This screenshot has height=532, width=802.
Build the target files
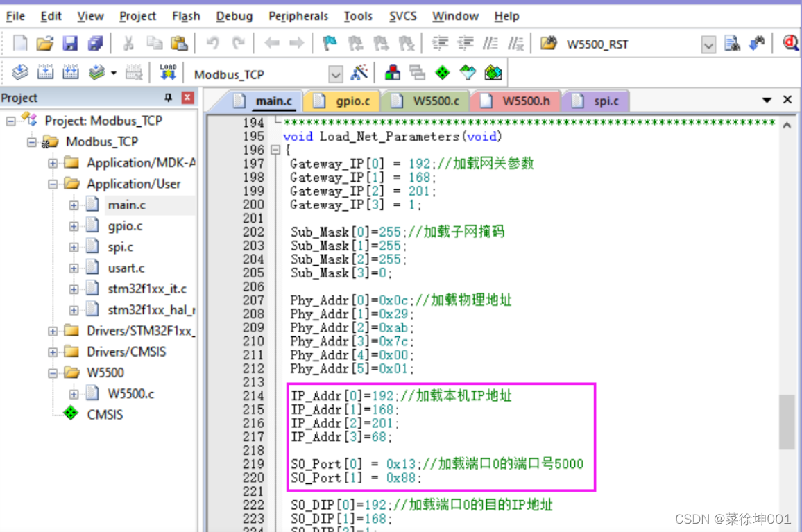click(45, 73)
